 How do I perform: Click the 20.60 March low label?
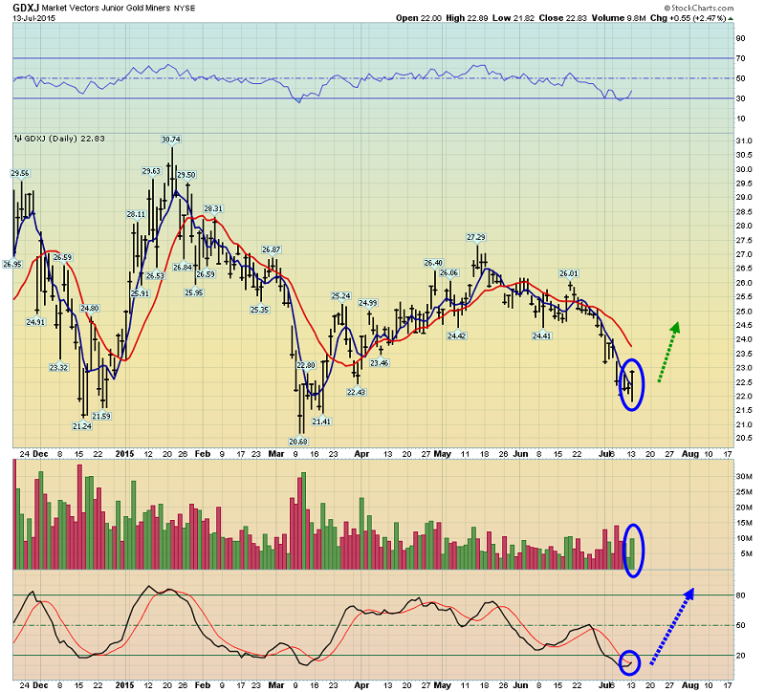298,442
